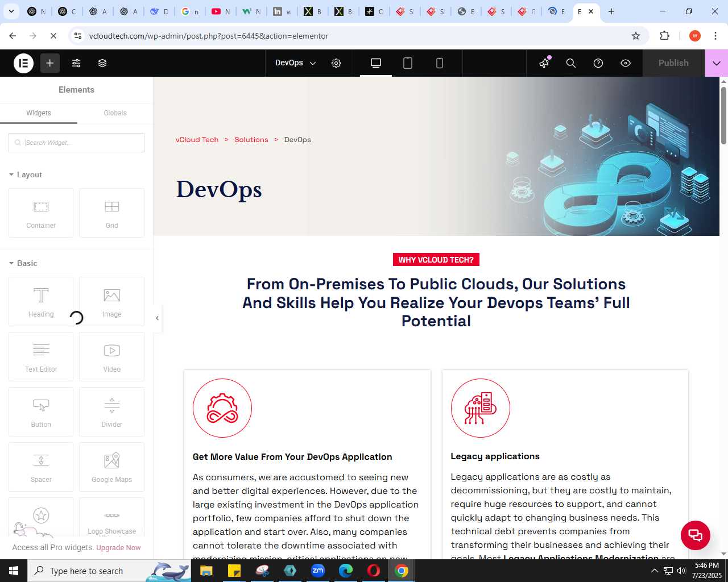The width and height of the screenshot is (728, 582).
Task: Show hidden system tray icons
Action: pyautogui.click(x=654, y=571)
